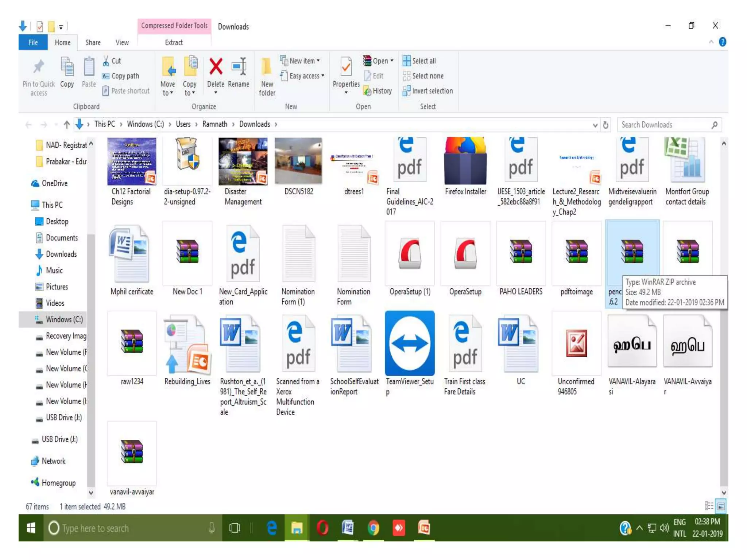Switch to details view in status bar
Screen dimensions: 747x560
709,506
